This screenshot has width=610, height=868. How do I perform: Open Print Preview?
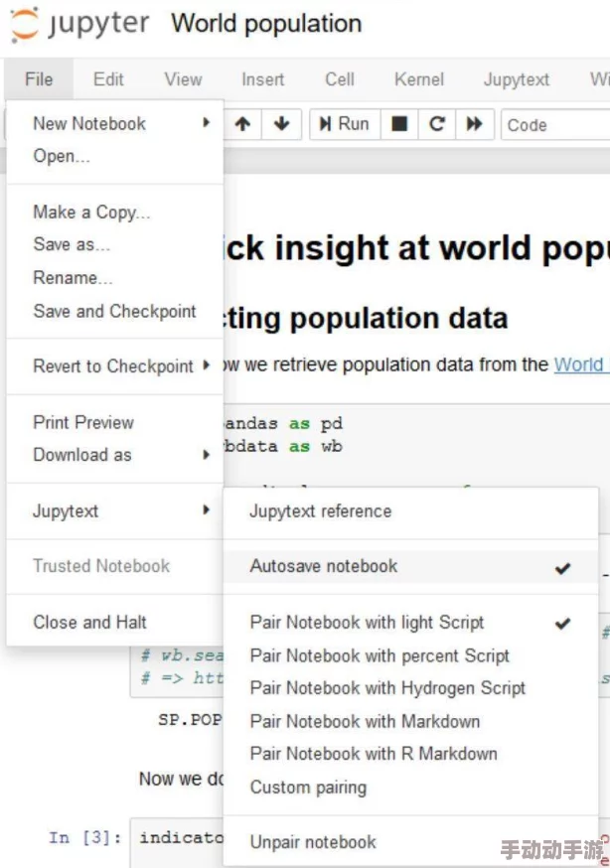[115, 422]
